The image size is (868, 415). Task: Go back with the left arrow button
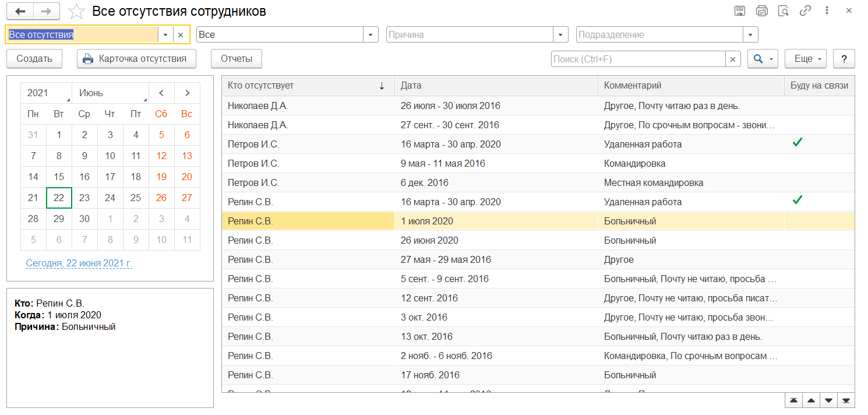[20, 11]
